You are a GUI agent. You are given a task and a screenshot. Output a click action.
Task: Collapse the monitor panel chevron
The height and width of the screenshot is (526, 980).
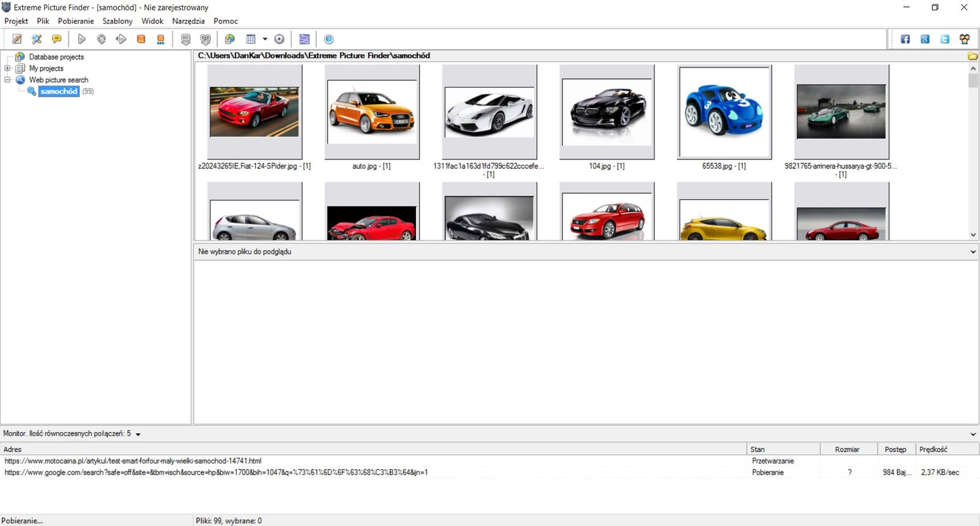(973, 434)
